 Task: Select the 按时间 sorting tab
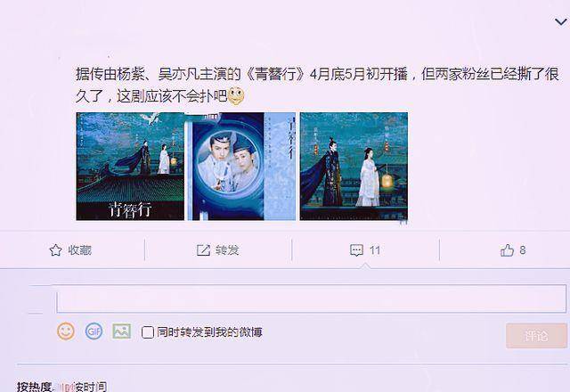(x=91, y=386)
